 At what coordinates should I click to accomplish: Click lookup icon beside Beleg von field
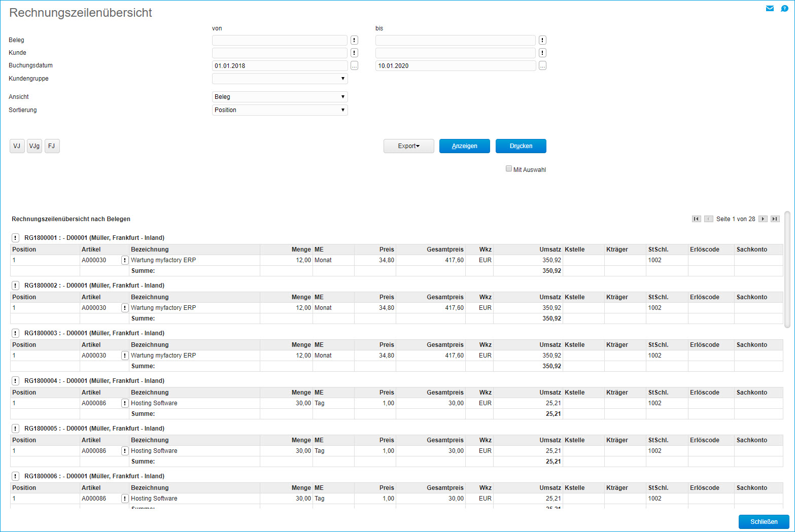[x=354, y=40]
